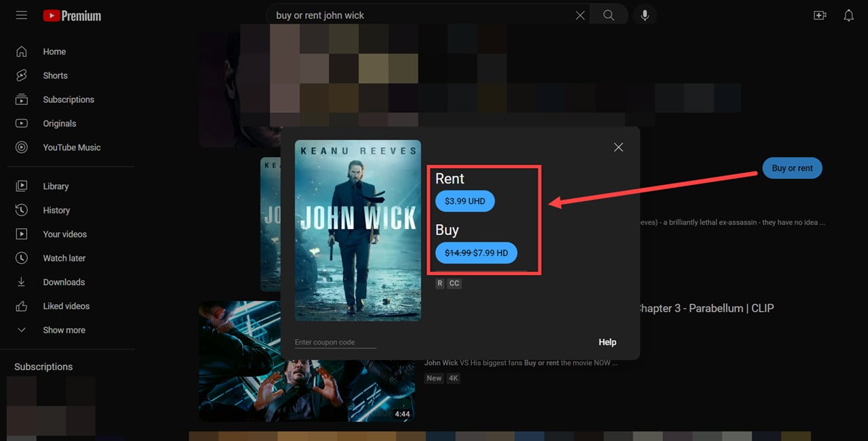
Task: Buy John Wick for $7.99 HD
Action: 476,253
